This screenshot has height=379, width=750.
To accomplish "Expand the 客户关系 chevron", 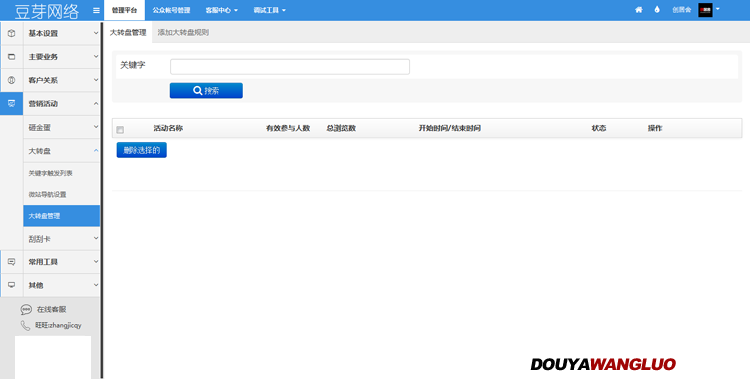I will coord(96,80).
